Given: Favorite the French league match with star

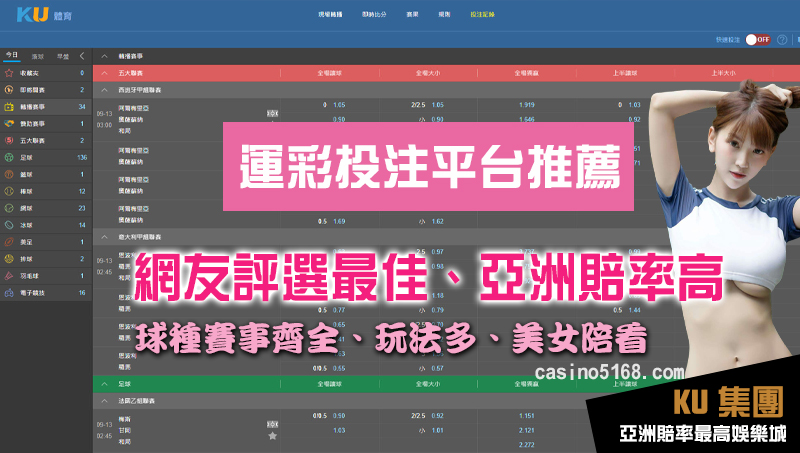Looking at the screenshot, I should [272, 436].
